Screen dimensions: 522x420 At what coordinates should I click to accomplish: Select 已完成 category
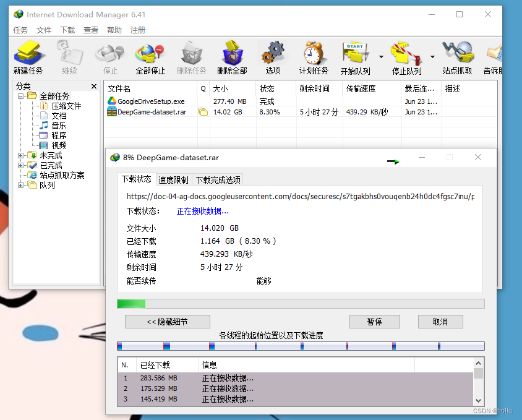point(51,165)
